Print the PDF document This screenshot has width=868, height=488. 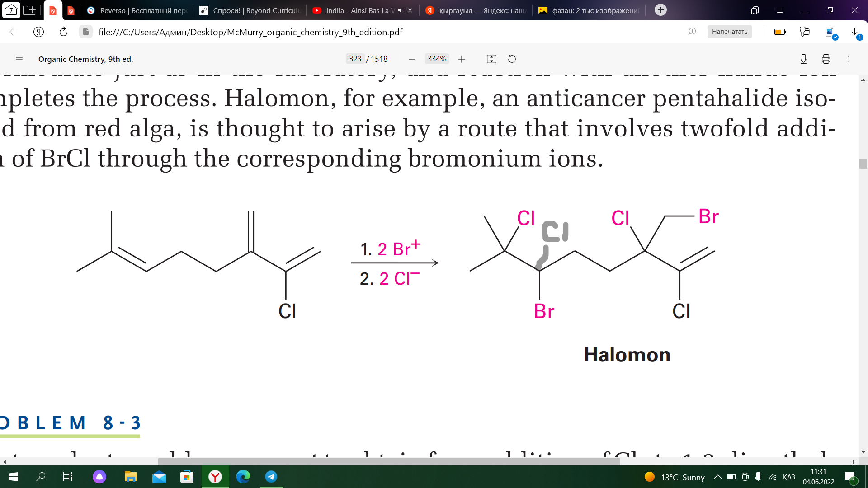coord(826,59)
